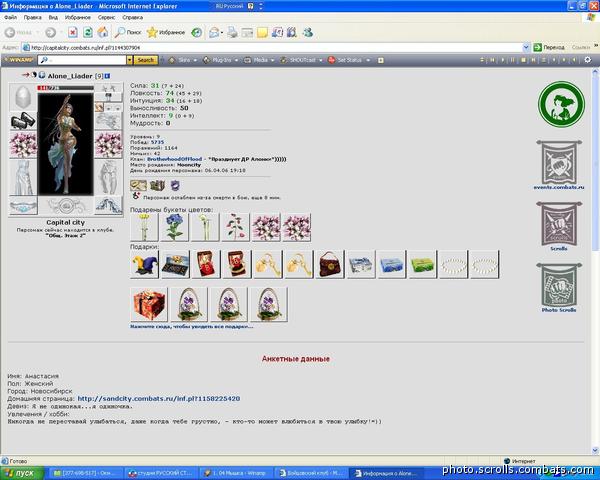This screenshot has height=480, width=600.
Task: Click the purple shield status icon
Action: pyautogui.click(x=175, y=186)
